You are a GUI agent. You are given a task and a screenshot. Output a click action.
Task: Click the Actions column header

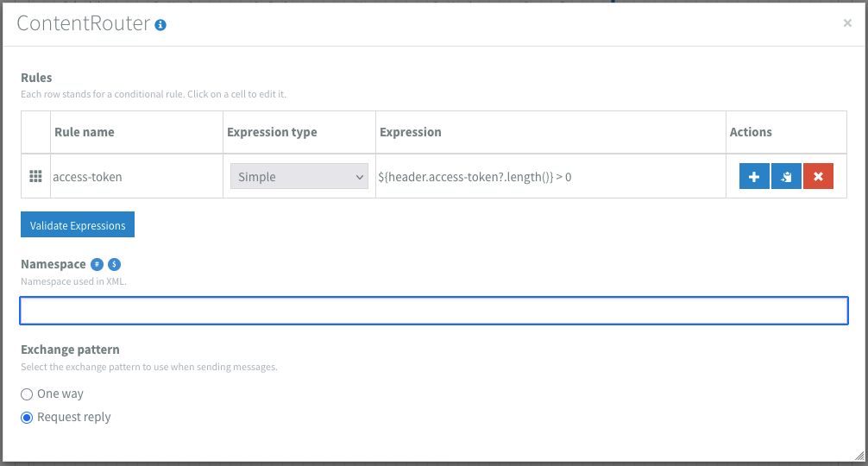(751, 132)
